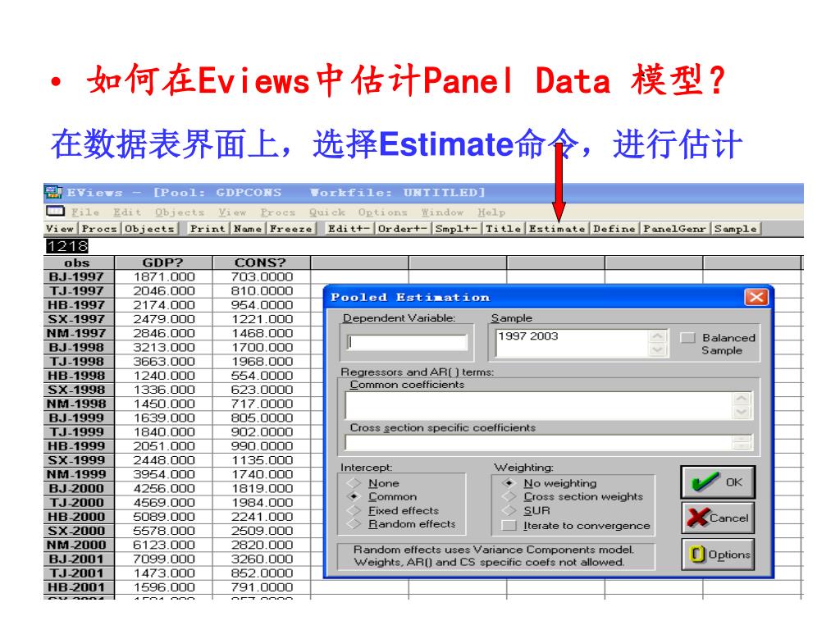Select the NM-1998 row header
Image resolution: width=840 pixels, height=630 pixels.
[x=78, y=404]
